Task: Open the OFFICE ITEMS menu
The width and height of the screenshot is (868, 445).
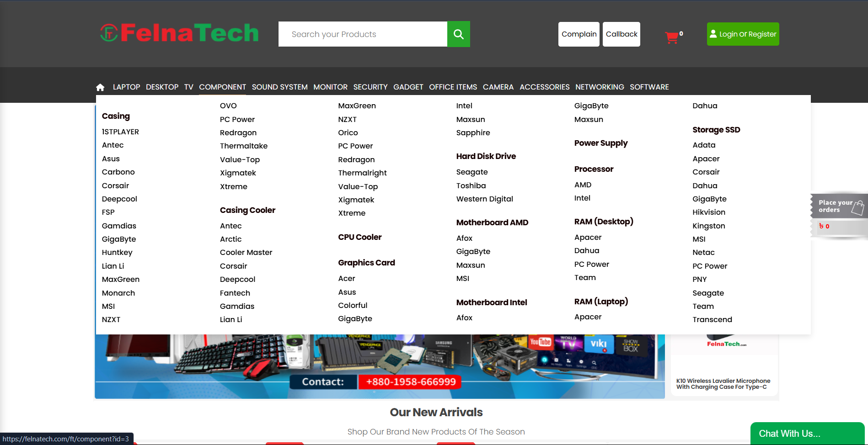Action: pyautogui.click(x=453, y=87)
